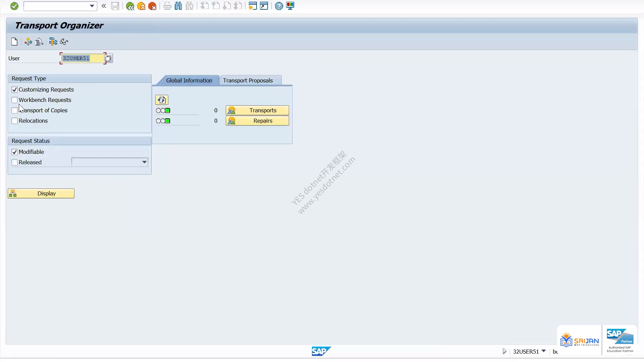The image size is (644, 362).
Task: Click the green Back navigation icon
Action: [x=130, y=6]
